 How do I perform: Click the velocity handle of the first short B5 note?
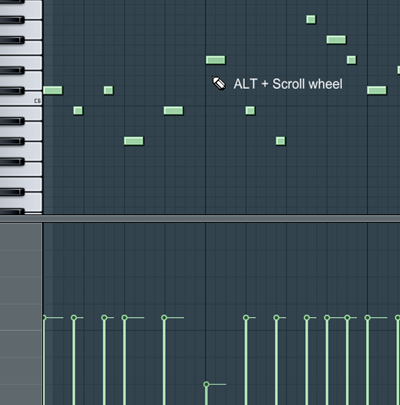pyautogui.click(x=74, y=318)
